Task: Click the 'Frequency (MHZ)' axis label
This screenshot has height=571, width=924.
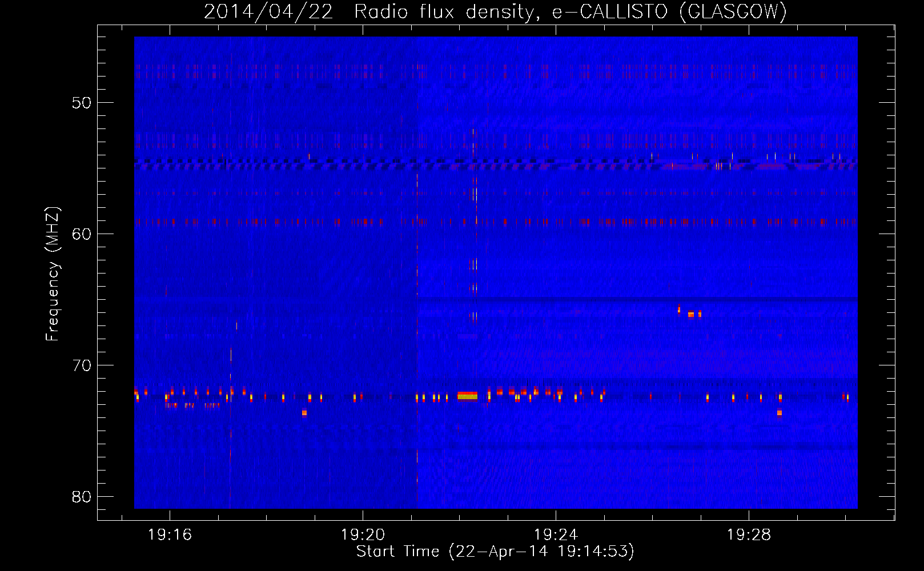Action: pyautogui.click(x=53, y=274)
